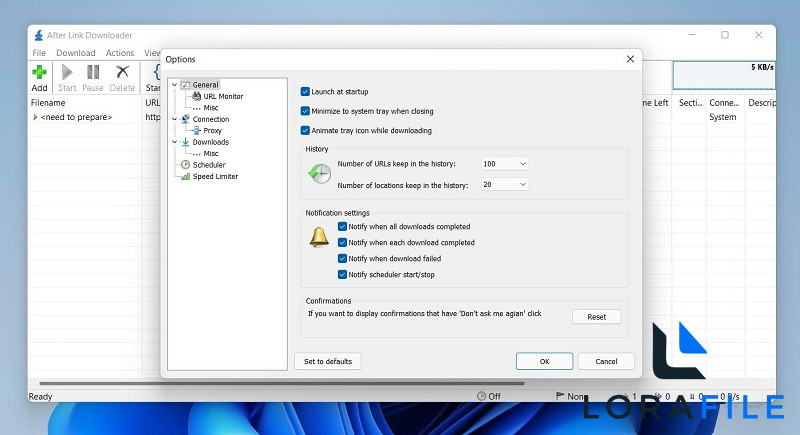Open the Download menu
The image size is (800, 435).
76,53
